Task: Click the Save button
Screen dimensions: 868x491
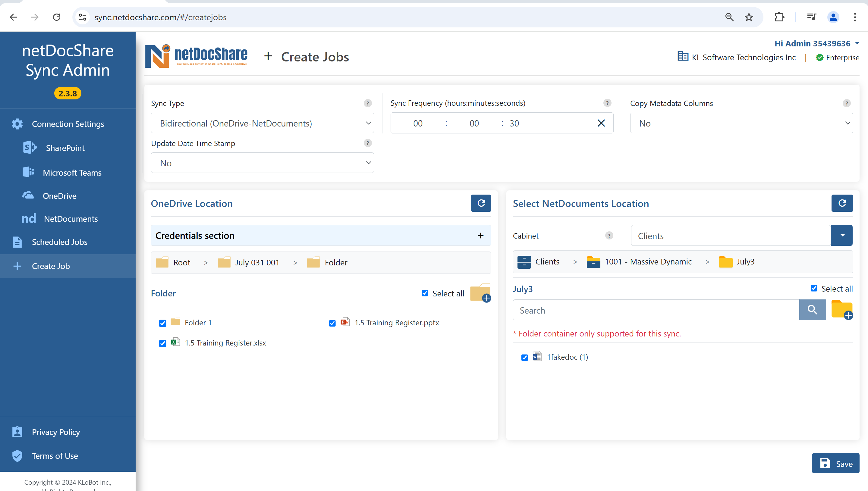Action: [836, 463]
